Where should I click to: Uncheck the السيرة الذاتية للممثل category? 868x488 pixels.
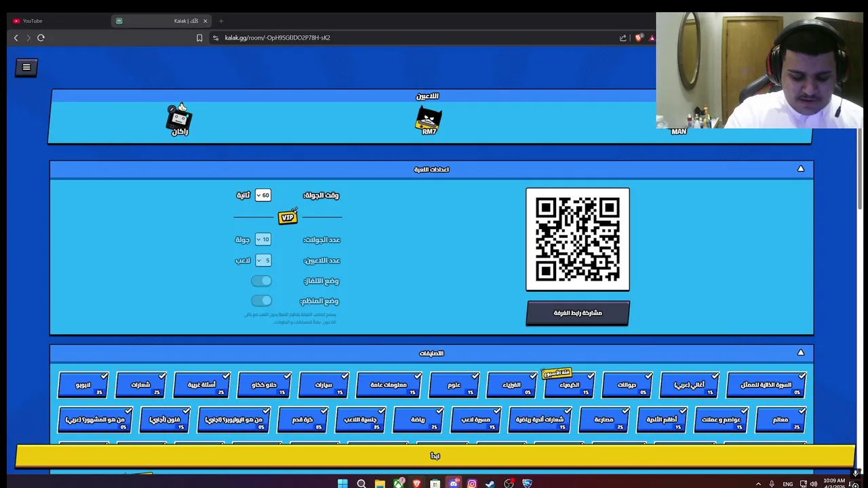click(x=766, y=385)
